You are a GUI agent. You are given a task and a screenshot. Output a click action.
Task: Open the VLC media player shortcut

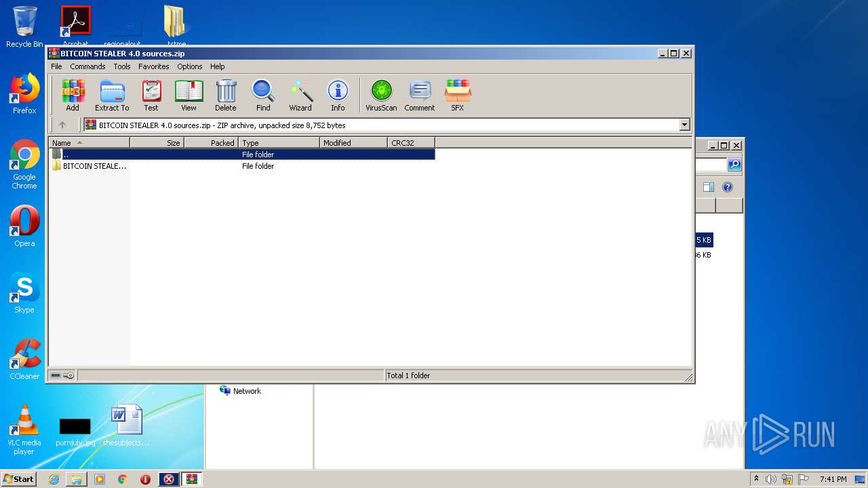(24, 430)
